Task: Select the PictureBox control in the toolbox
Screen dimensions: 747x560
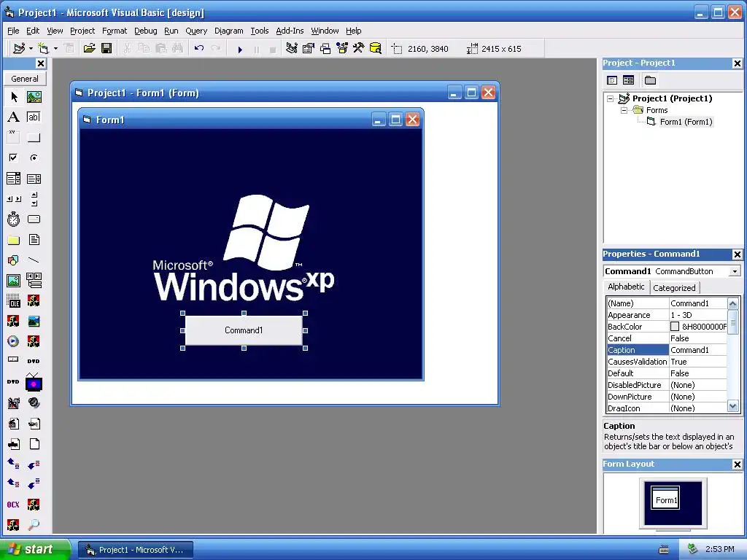Action: 34,97
